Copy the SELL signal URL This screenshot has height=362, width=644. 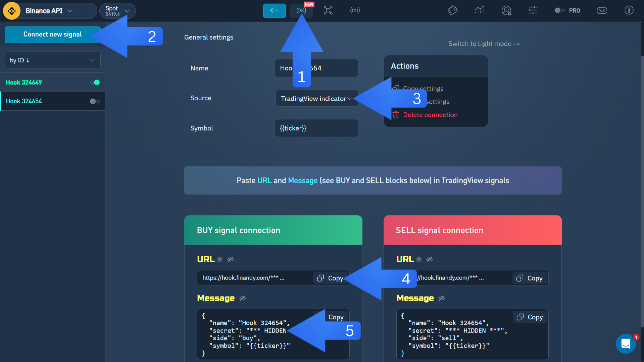[x=530, y=278]
